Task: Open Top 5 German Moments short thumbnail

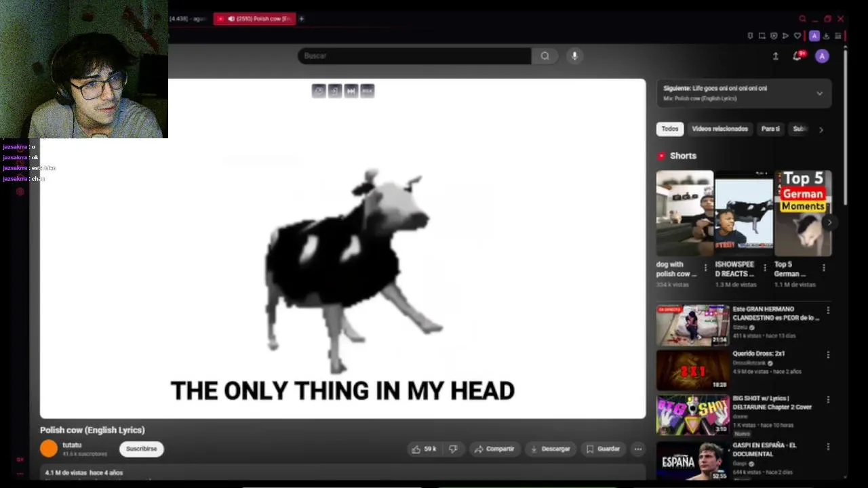Action: [x=803, y=213]
